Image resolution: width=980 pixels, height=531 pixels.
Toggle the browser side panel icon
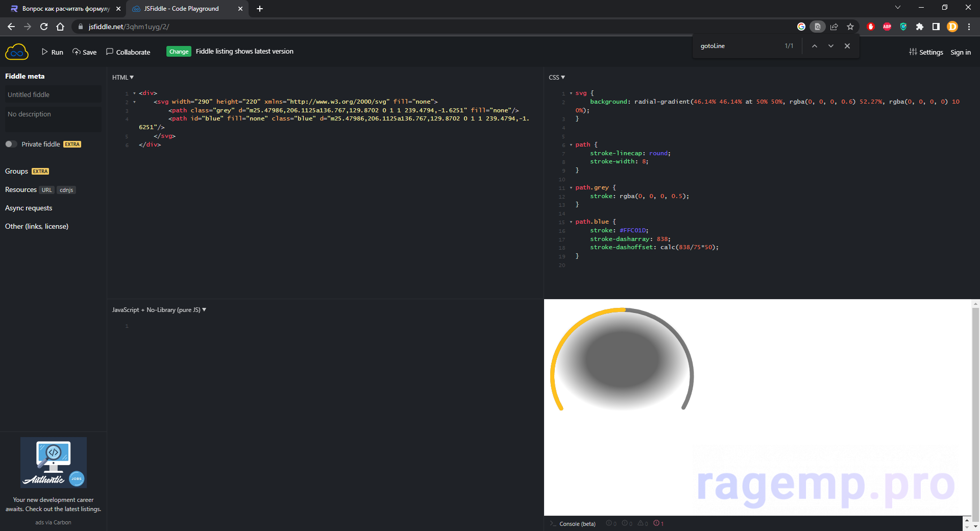[936, 27]
